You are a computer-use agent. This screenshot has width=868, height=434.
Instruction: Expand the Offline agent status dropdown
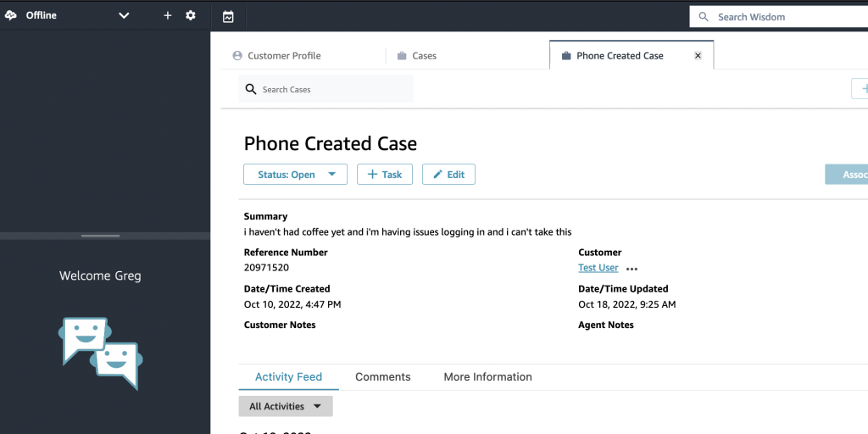click(124, 15)
